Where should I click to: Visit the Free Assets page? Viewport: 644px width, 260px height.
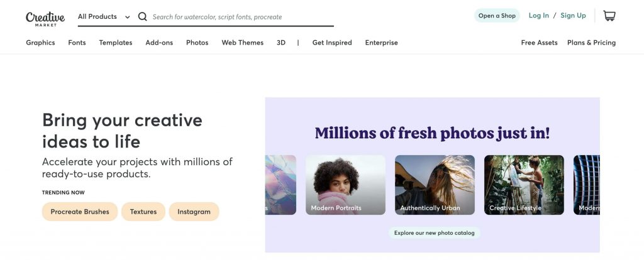pyautogui.click(x=539, y=43)
